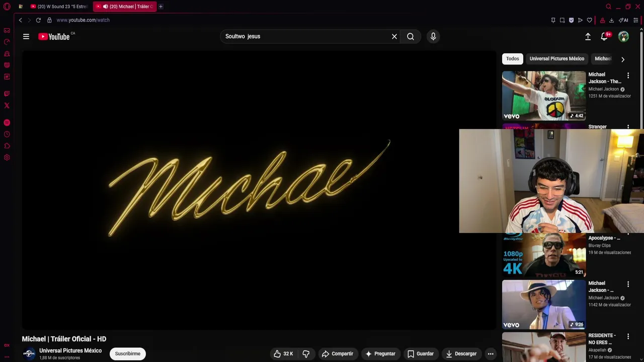This screenshot has height=362, width=644.
Task: Open sidebar Settings gear icon
Action: click(x=7, y=157)
